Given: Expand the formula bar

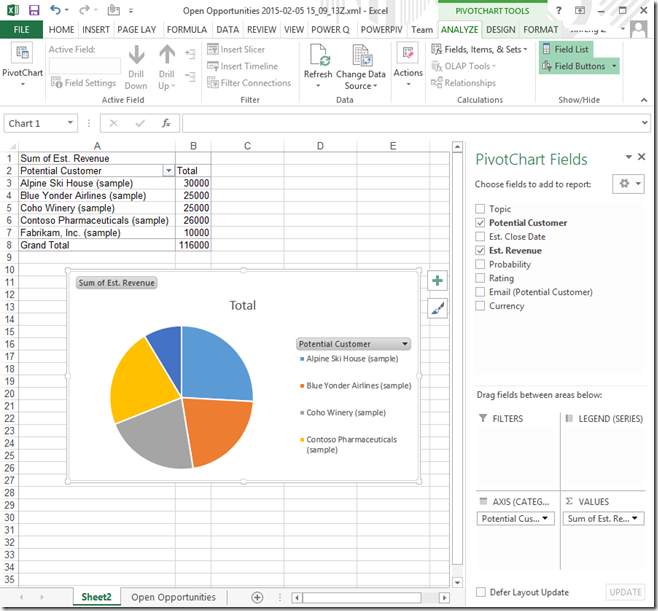Looking at the screenshot, I should (x=645, y=123).
